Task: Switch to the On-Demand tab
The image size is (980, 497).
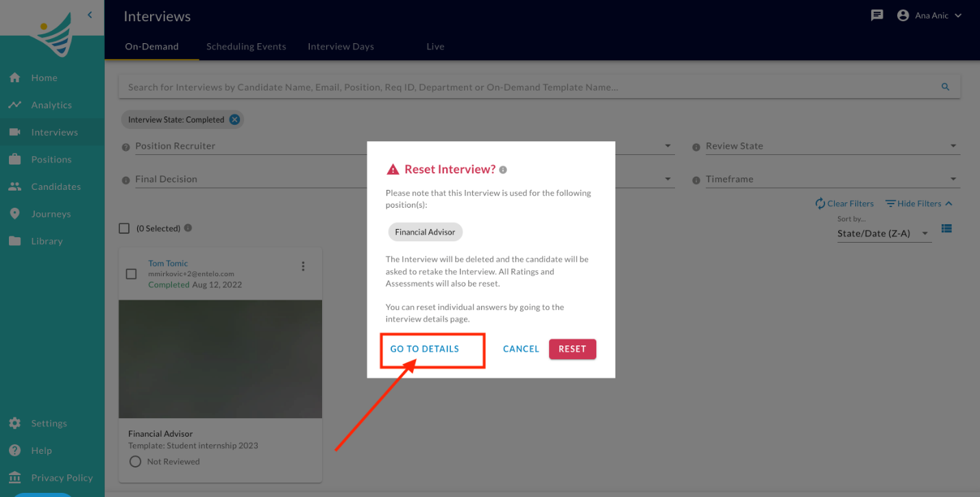Action: (151, 47)
